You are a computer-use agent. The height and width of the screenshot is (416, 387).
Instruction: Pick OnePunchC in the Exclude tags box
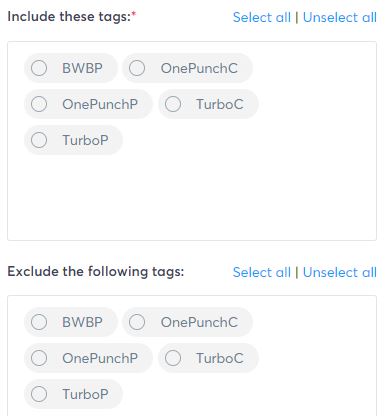tap(137, 322)
